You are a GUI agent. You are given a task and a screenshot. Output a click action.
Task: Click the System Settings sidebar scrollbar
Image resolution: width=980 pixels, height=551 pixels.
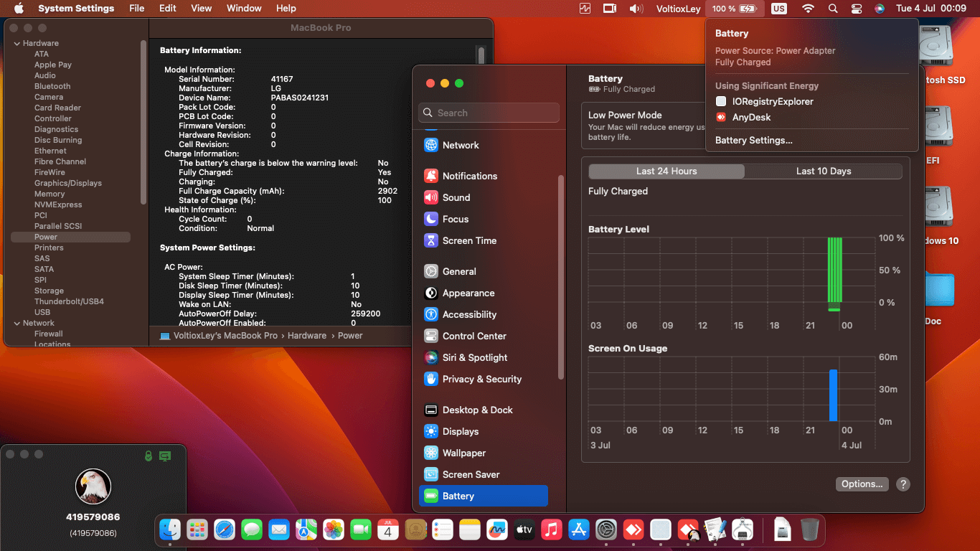coord(561,277)
